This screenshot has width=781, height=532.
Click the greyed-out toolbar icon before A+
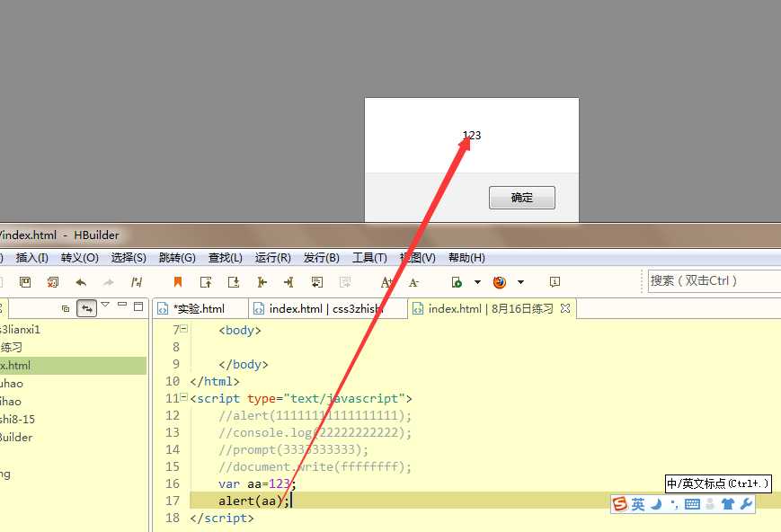(345, 282)
